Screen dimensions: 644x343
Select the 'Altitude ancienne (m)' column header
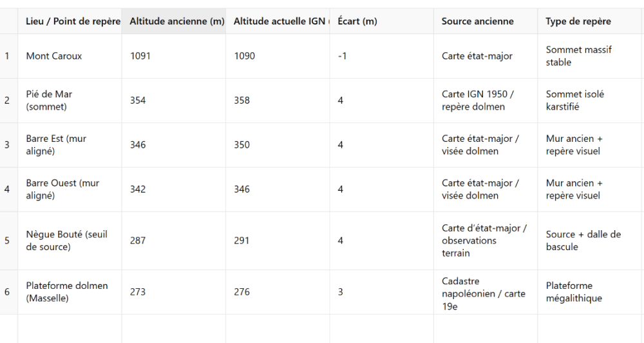(176, 21)
